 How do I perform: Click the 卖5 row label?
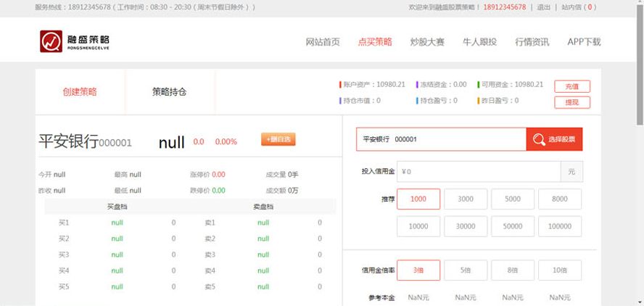tap(210, 286)
